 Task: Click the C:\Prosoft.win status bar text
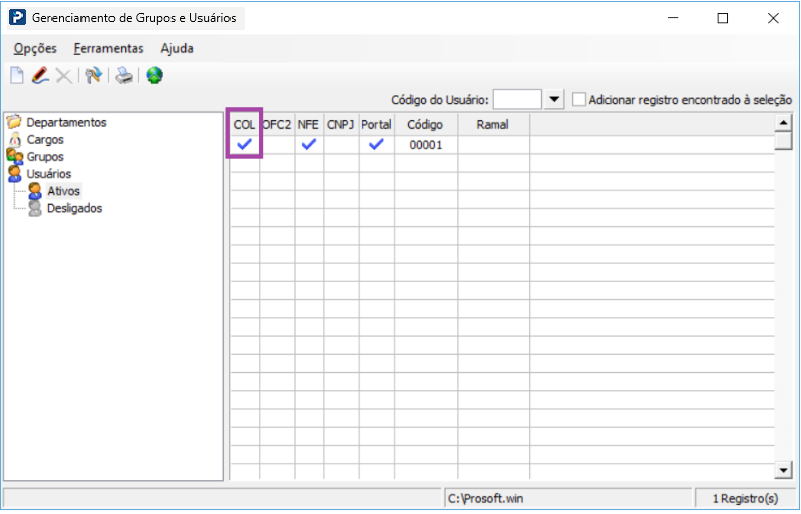pyautogui.click(x=485, y=499)
